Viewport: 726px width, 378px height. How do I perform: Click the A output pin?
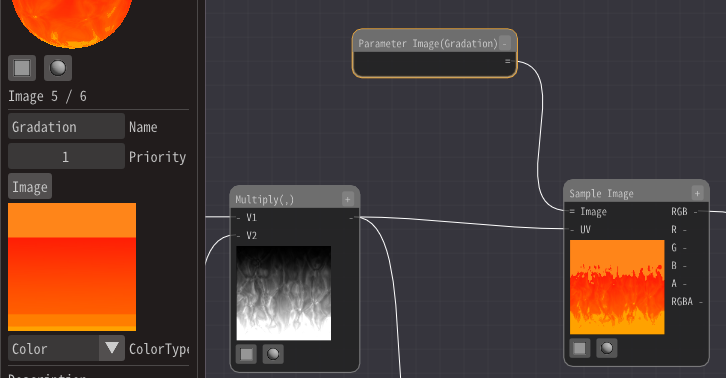tap(685, 284)
